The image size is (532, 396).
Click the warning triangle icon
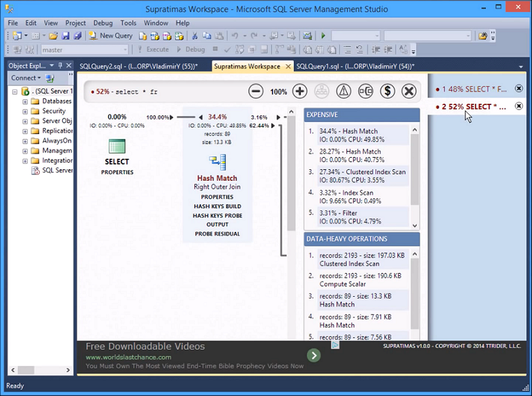pyautogui.click(x=344, y=92)
